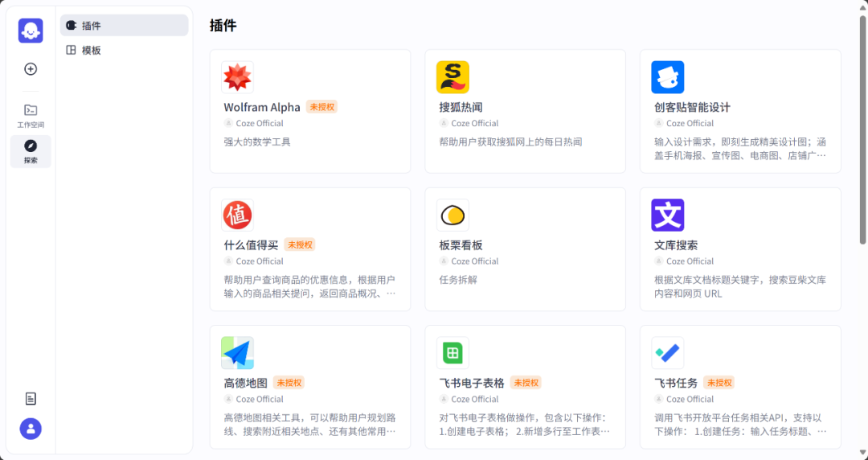Open the 文库搜索 plugin title
The image size is (868, 460).
(x=676, y=245)
